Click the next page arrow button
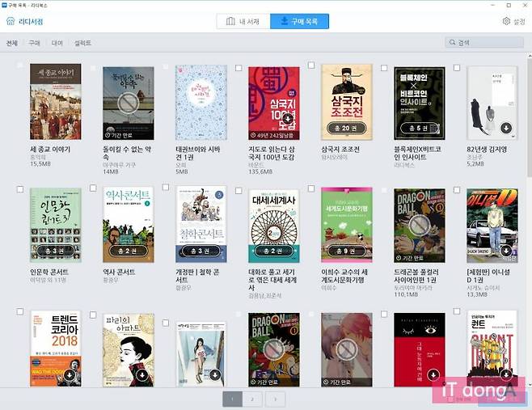 (x=274, y=399)
